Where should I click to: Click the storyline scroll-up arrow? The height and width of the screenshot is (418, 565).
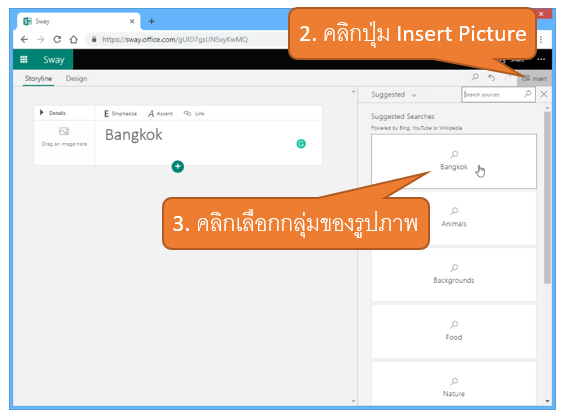pos(353,92)
